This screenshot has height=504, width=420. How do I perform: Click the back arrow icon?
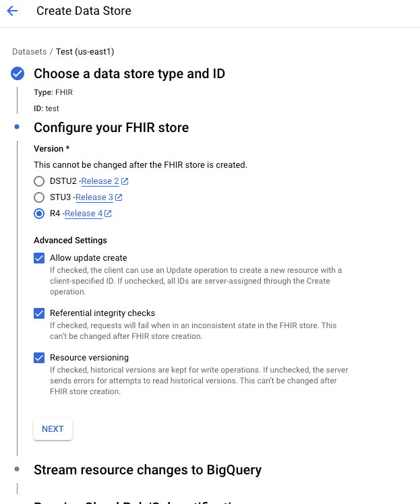point(12,11)
